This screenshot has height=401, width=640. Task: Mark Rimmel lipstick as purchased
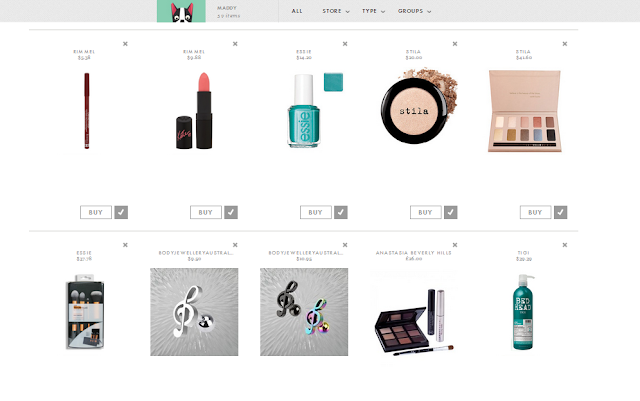(231, 212)
